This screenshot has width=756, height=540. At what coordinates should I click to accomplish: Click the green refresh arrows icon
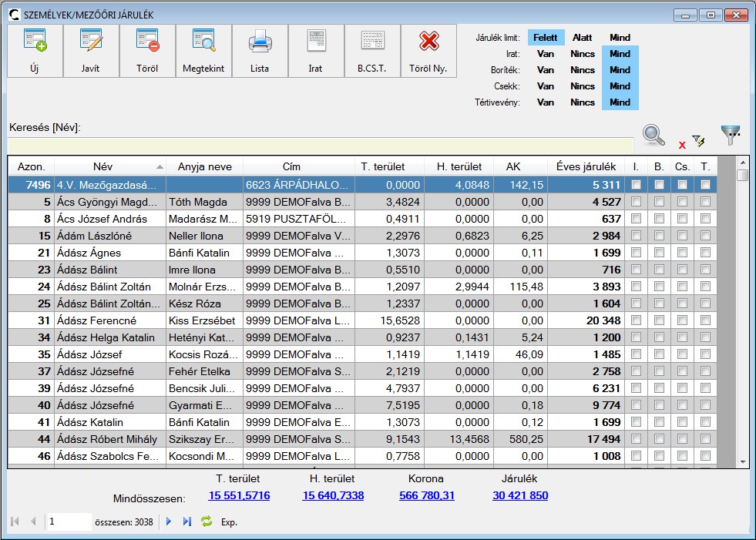click(207, 522)
